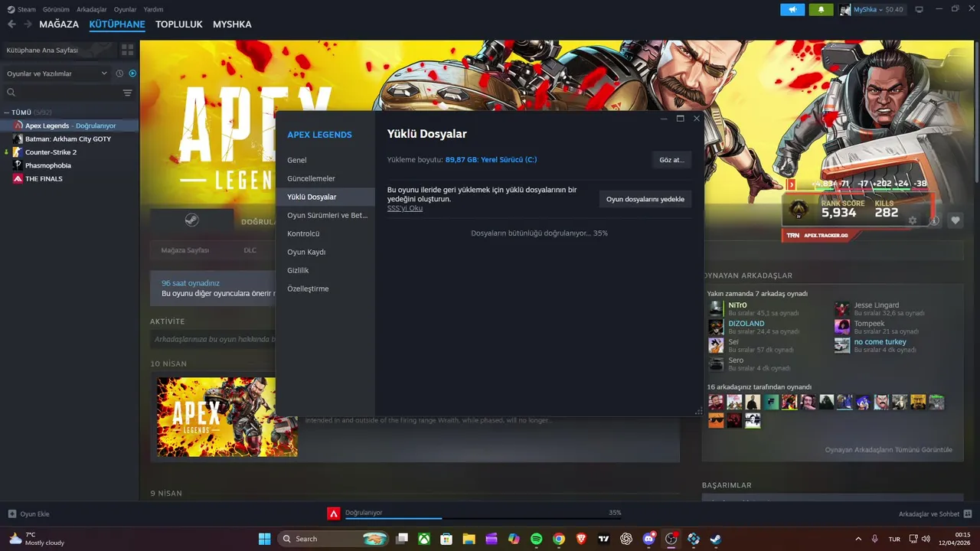Open the SSS'yi Oku link
Screen dimensions: 980x551
[x=405, y=208]
